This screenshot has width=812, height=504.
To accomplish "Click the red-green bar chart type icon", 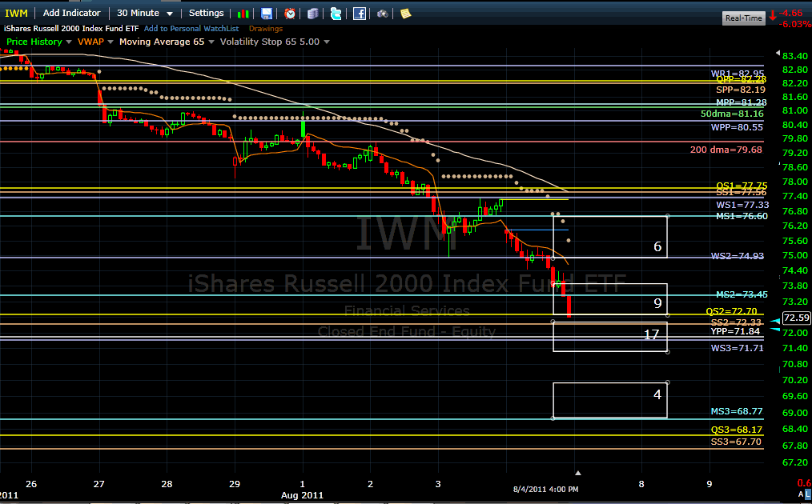I will tap(243, 14).
